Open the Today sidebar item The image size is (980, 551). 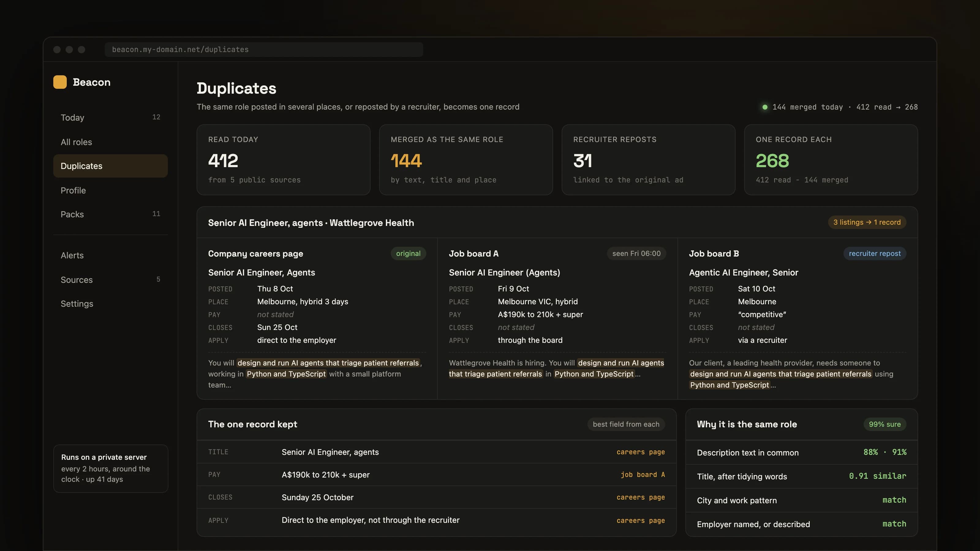[x=110, y=118]
